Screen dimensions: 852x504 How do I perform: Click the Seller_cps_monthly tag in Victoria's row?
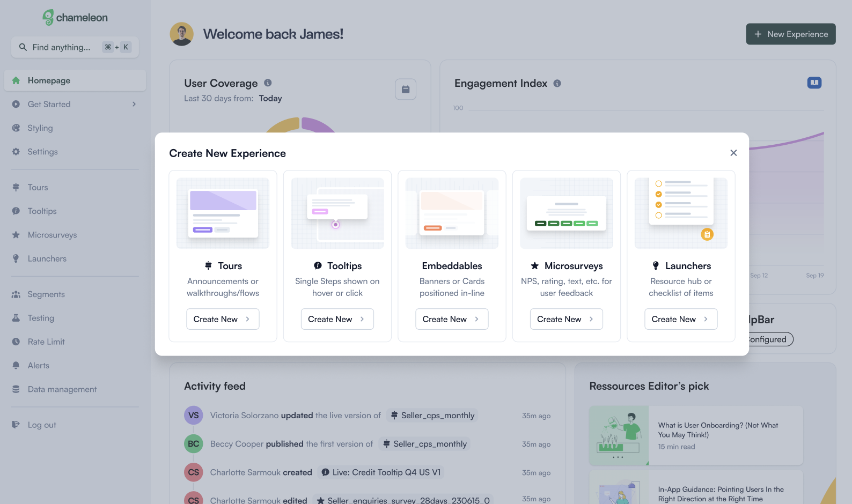click(432, 415)
